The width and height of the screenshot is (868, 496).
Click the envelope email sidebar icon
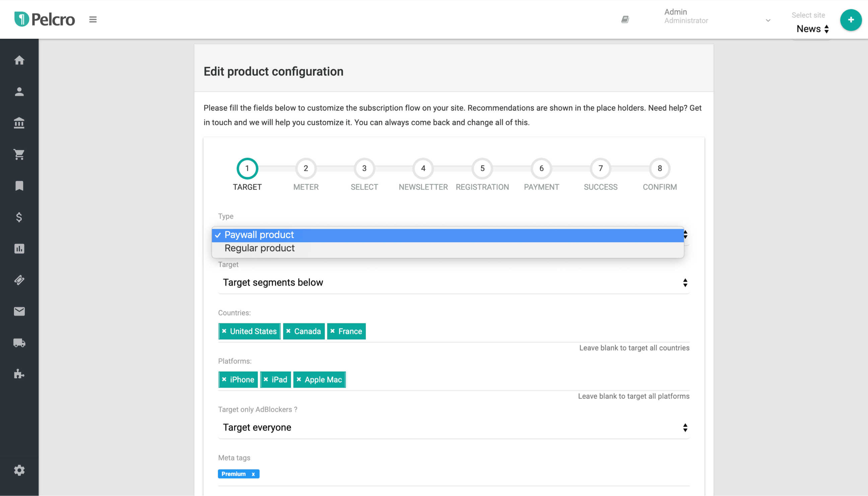coord(19,311)
